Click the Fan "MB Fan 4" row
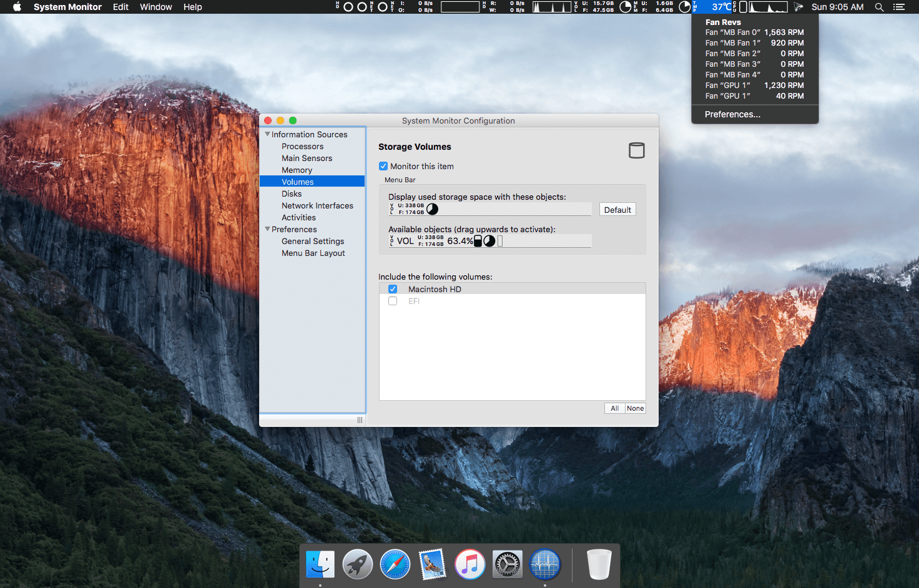Viewport: 919px width, 588px height. (x=755, y=74)
